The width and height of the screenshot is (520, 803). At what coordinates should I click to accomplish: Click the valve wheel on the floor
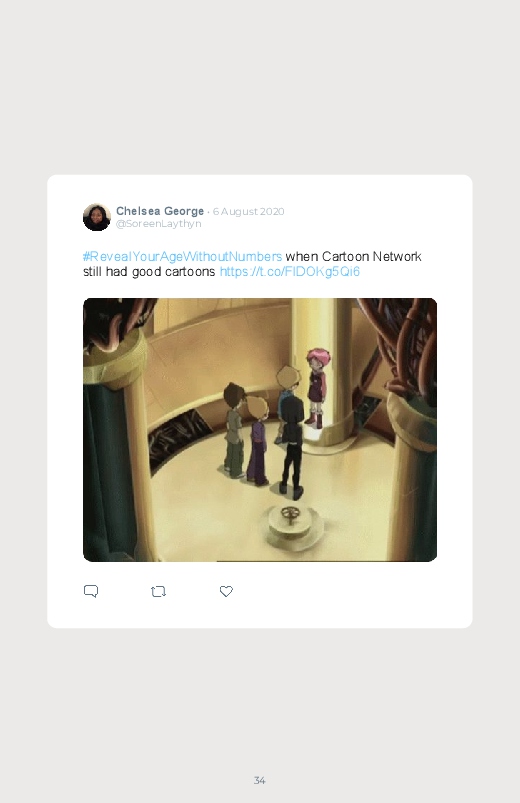(x=290, y=515)
